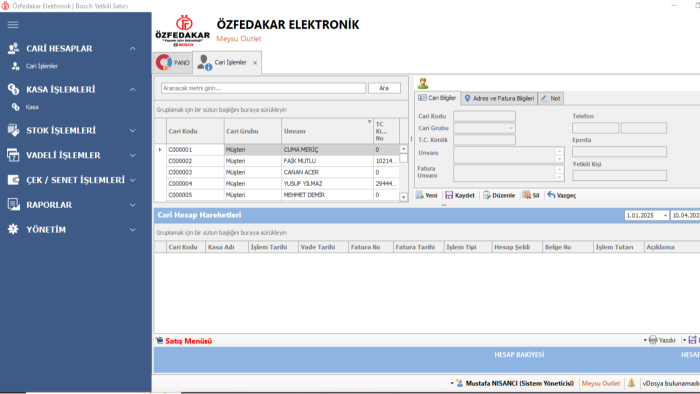Click the Raporlar report icon
700x394 pixels.
(13, 205)
